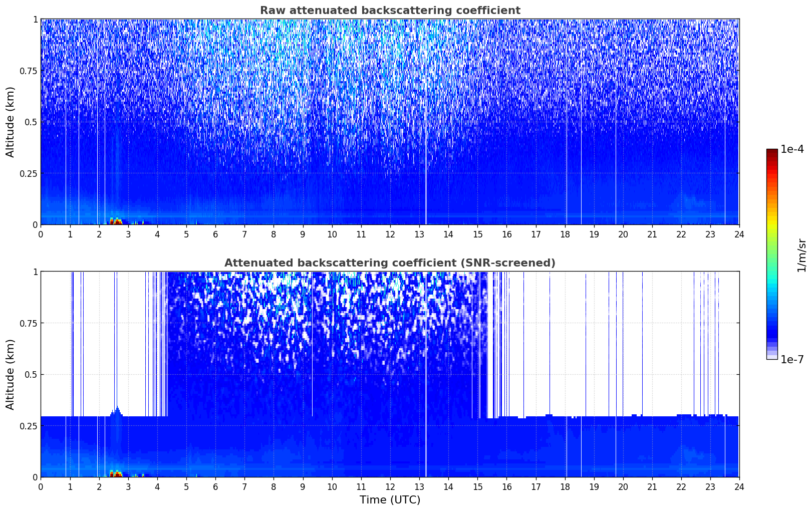Click hour 3 tick label under the Raw plot
Screen dimensions: 812x511
tap(128, 234)
